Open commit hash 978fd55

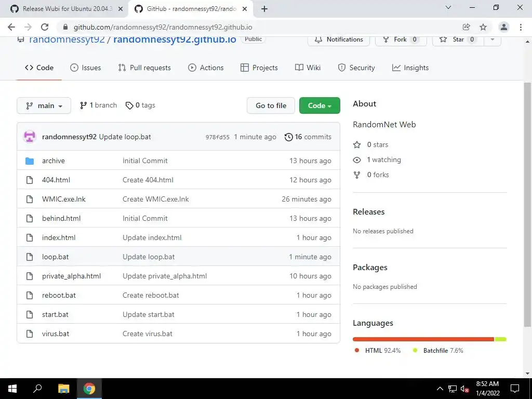[x=218, y=137]
